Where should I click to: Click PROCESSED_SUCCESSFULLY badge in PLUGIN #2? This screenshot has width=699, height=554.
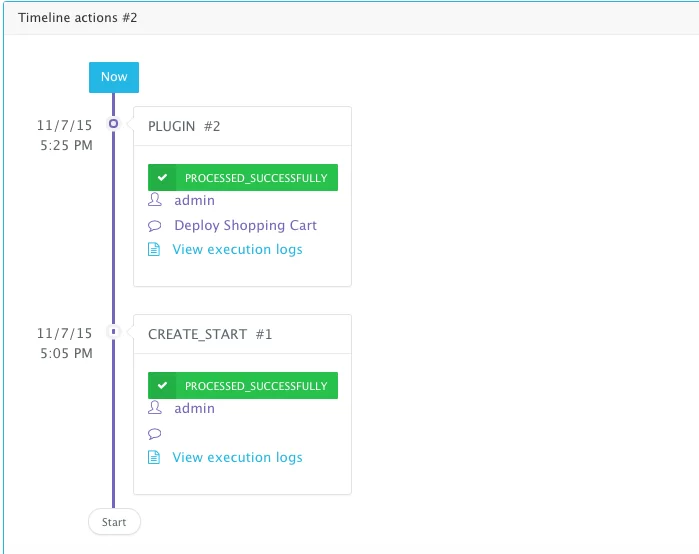[x=243, y=177]
